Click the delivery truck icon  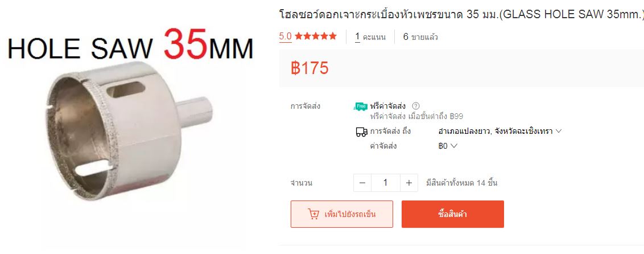tap(361, 132)
